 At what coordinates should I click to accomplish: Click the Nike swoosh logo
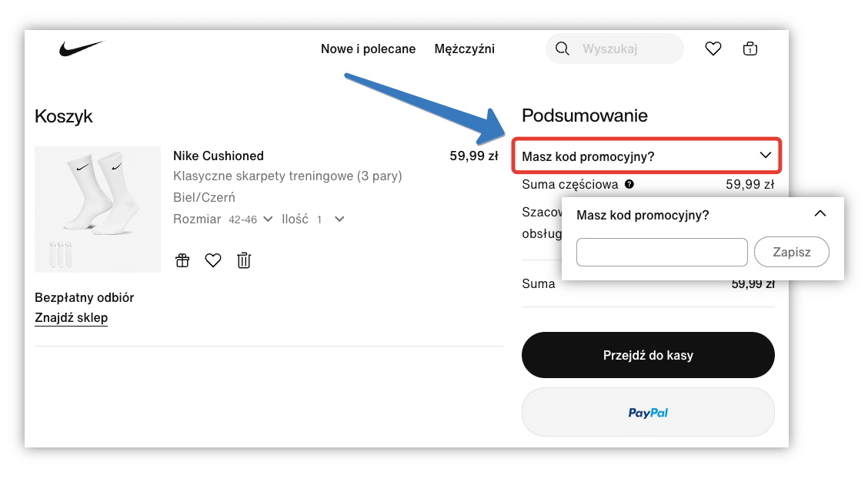pyautogui.click(x=81, y=48)
